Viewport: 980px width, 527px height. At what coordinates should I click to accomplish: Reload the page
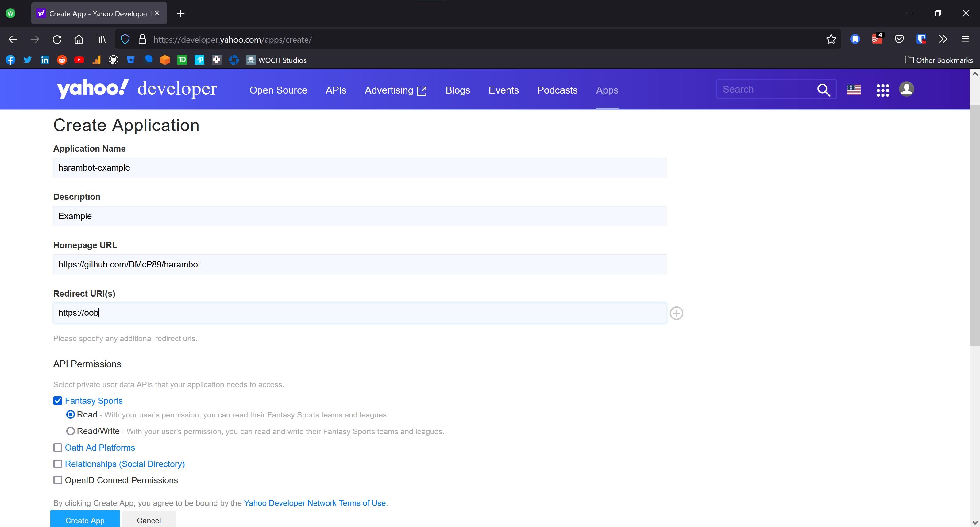point(57,39)
